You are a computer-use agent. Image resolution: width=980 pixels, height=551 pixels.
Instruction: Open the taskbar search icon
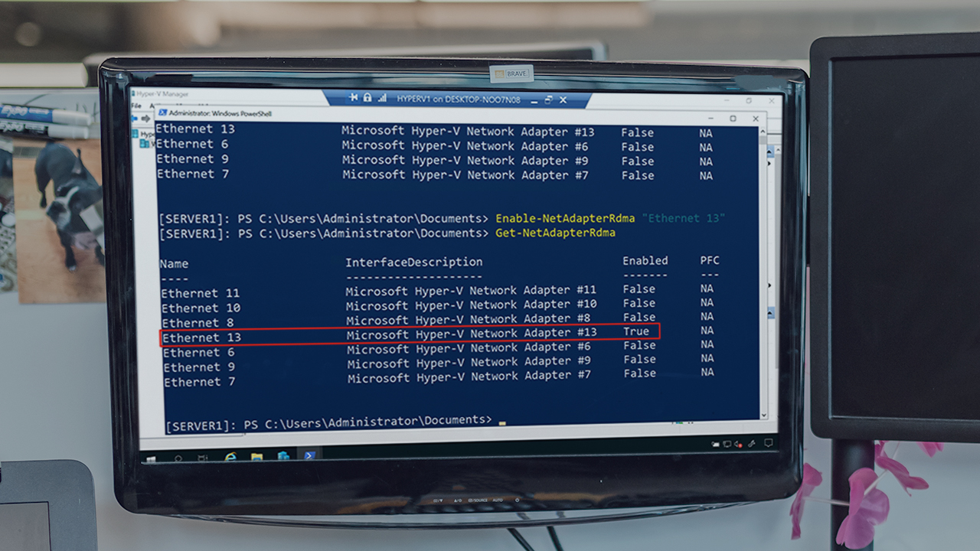click(178, 458)
